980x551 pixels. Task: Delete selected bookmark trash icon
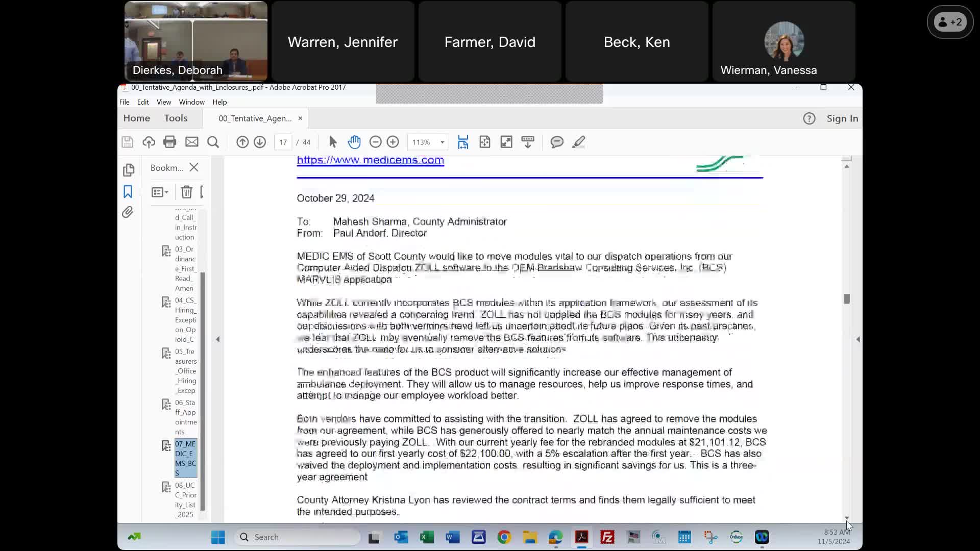tap(186, 192)
